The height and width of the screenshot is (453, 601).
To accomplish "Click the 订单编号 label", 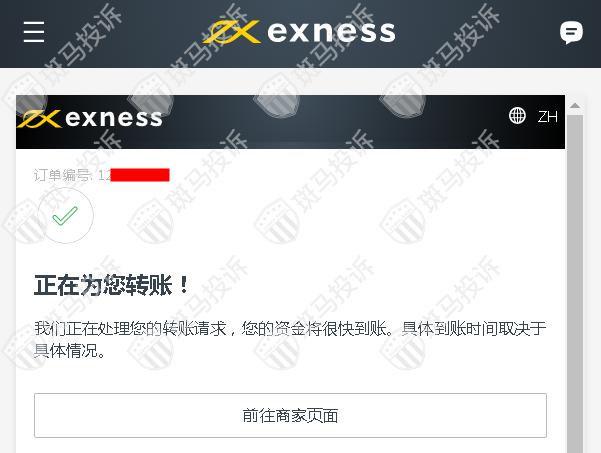I will [x=63, y=175].
